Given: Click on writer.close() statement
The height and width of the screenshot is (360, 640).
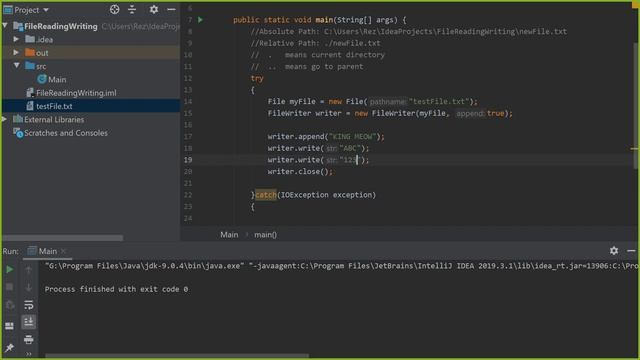Looking at the screenshot, I should point(300,172).
